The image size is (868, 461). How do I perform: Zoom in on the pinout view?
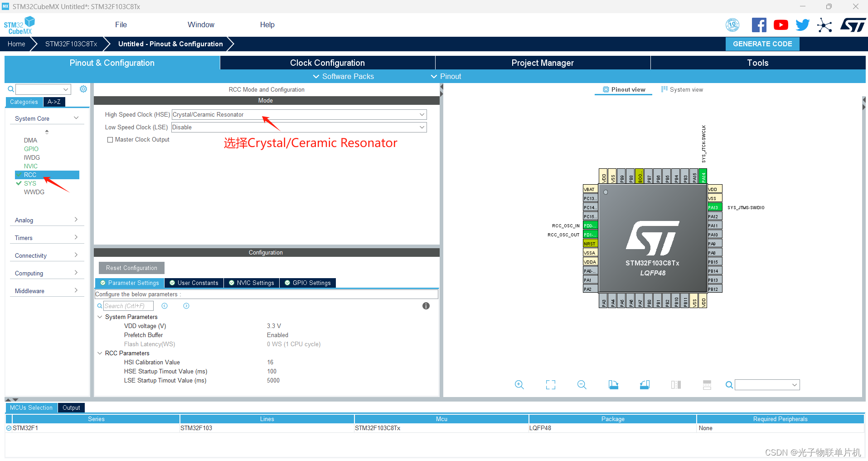point(519,385)
